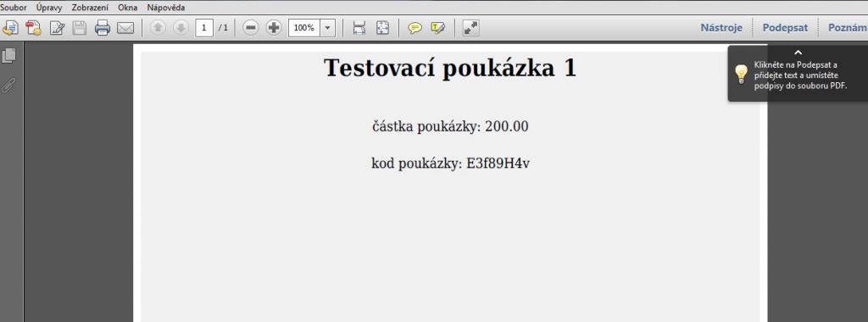The width and height of the screenshot is (868, 322).
Task: Click the printer icon
Action: tap(103, 28)
